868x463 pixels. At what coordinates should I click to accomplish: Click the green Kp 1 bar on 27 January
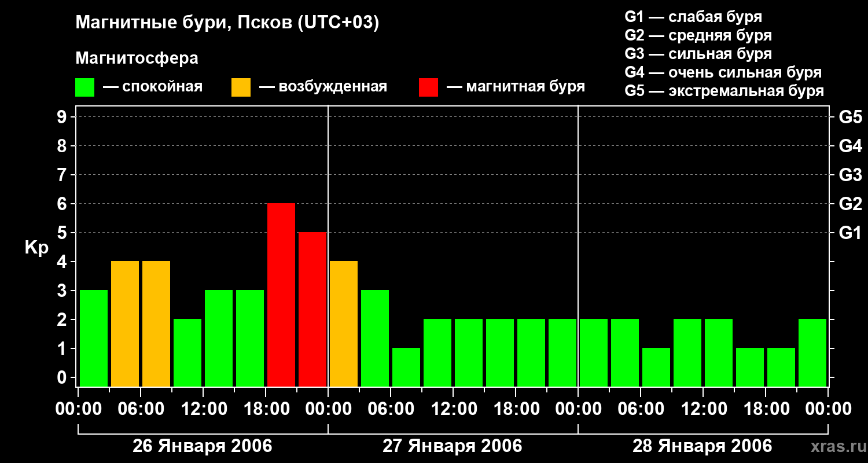point(406,367)
